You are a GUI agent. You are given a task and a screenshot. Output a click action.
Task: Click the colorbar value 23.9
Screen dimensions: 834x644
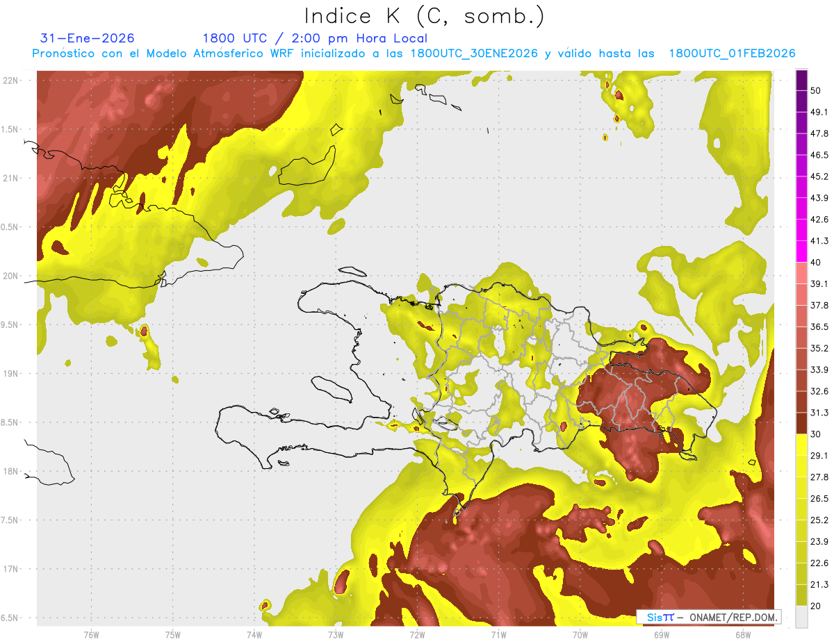(819, 541)
